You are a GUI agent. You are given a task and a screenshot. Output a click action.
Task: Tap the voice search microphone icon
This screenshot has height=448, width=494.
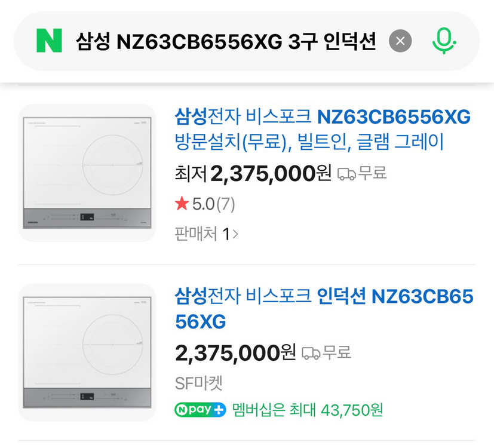pos(444,41)
